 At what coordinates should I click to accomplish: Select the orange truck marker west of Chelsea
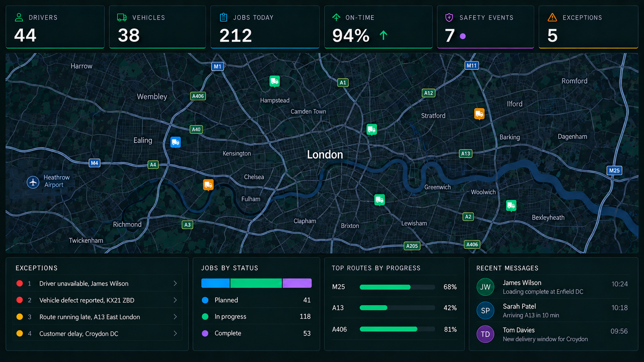point(208,185)
